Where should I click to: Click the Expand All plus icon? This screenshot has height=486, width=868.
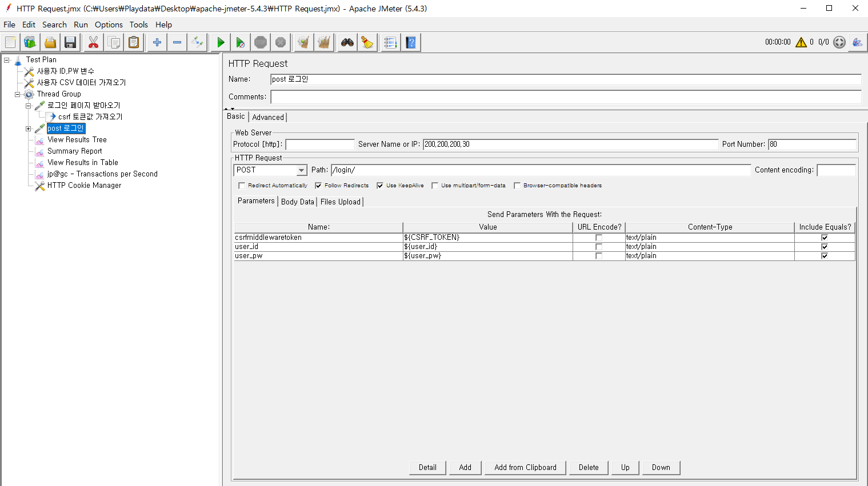[157, 42]
